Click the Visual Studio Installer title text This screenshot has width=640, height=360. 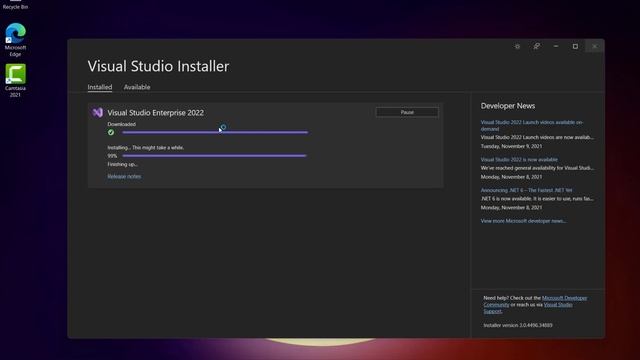tap(158, 66)
